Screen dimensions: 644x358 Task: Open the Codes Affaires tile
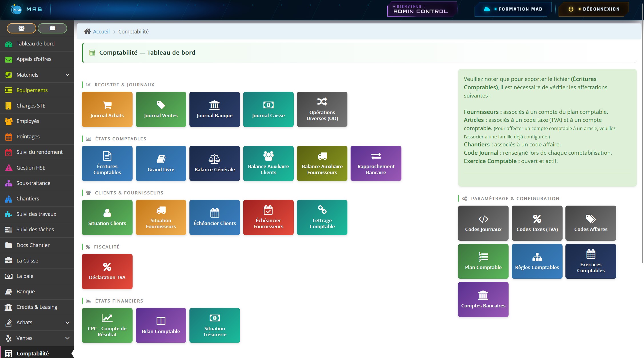(x=591, y=223)
